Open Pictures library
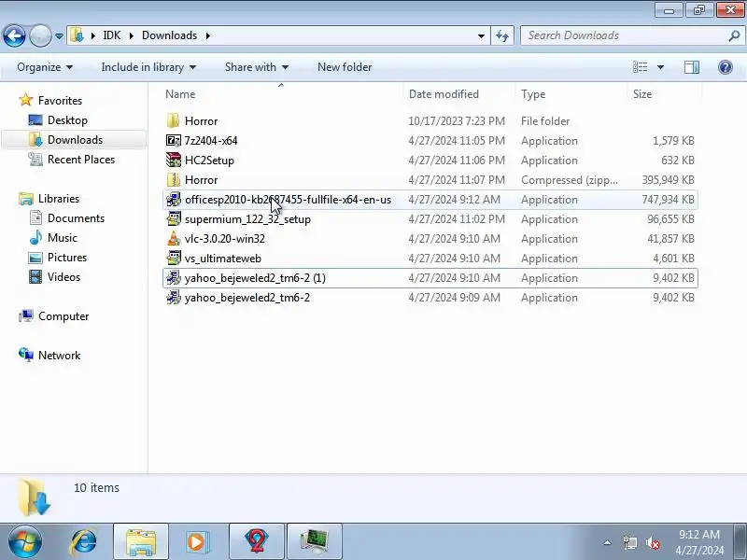The height and width of the screenshot is (560, 747). tap(67, 258)
